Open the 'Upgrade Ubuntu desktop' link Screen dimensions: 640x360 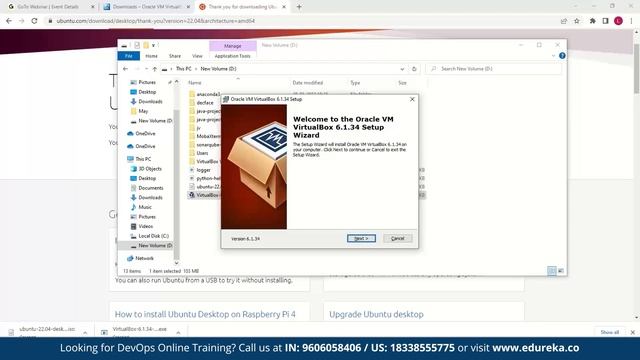pos(376,314)
